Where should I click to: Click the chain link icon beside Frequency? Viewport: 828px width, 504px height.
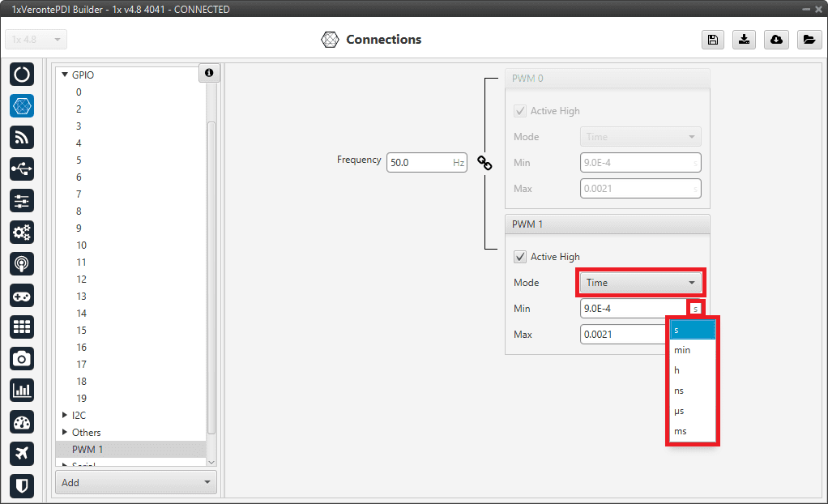[484, 163]
